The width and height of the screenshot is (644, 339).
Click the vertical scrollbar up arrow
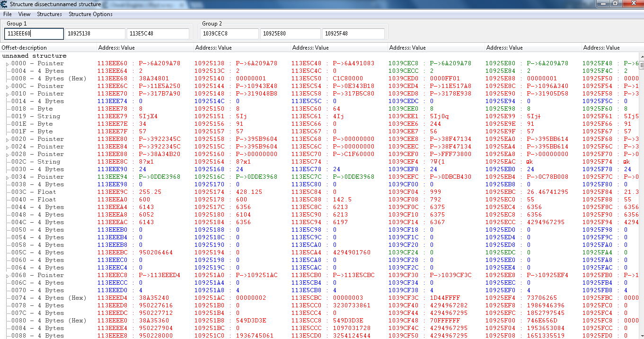[641, 56]
